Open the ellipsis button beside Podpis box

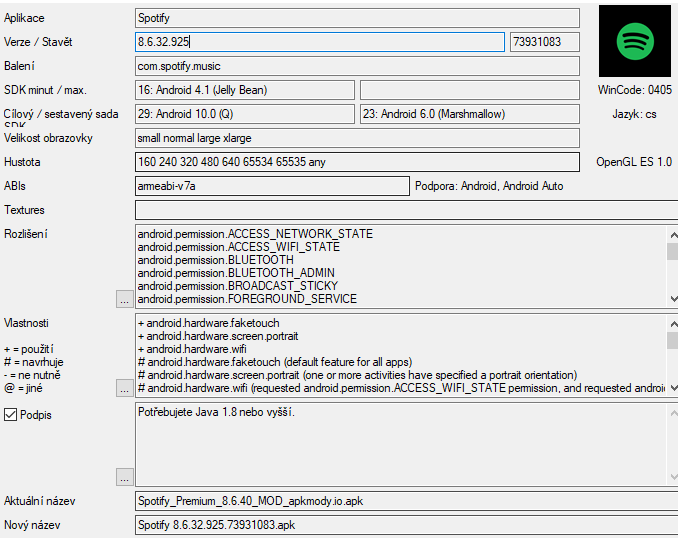coord(125,477)
